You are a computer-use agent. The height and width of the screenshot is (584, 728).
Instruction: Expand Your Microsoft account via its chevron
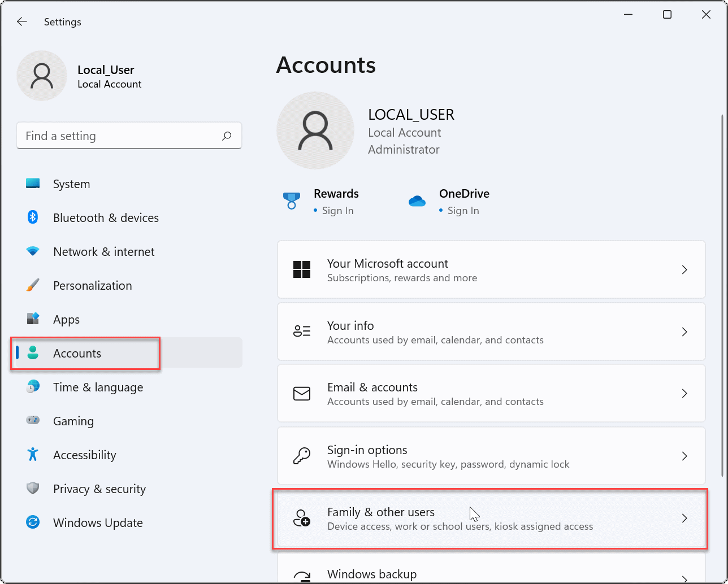coord(684,270)
